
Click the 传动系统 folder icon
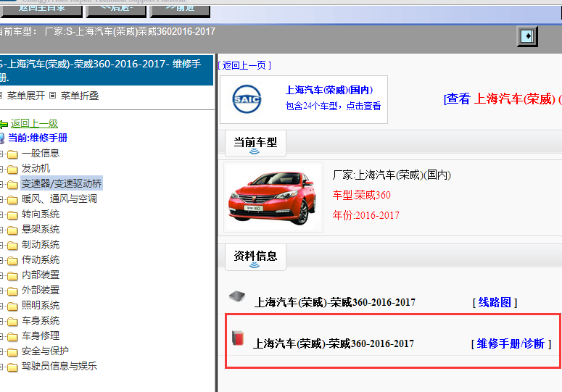tap(12, 261)
